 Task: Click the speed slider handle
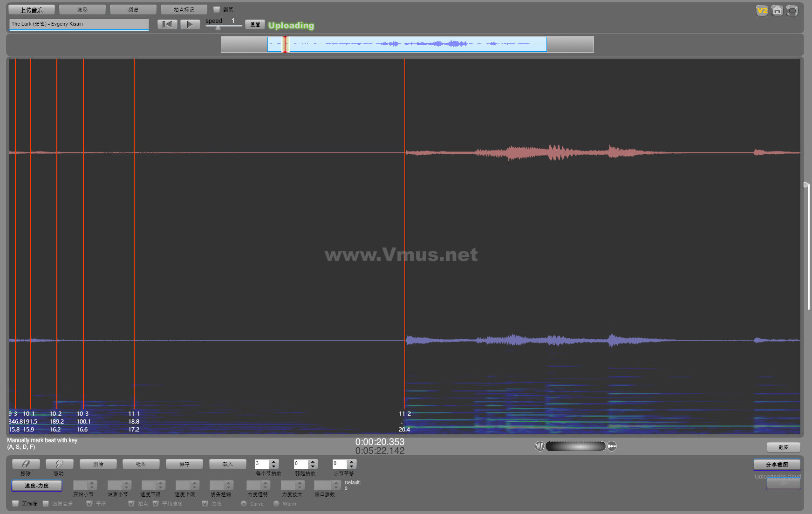pos(218,27)
